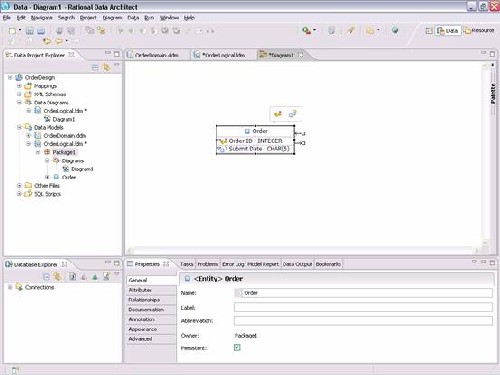
Task: Click the globe web browser toolbar icon
Action: pyautogui.click(x=395, y=30)
